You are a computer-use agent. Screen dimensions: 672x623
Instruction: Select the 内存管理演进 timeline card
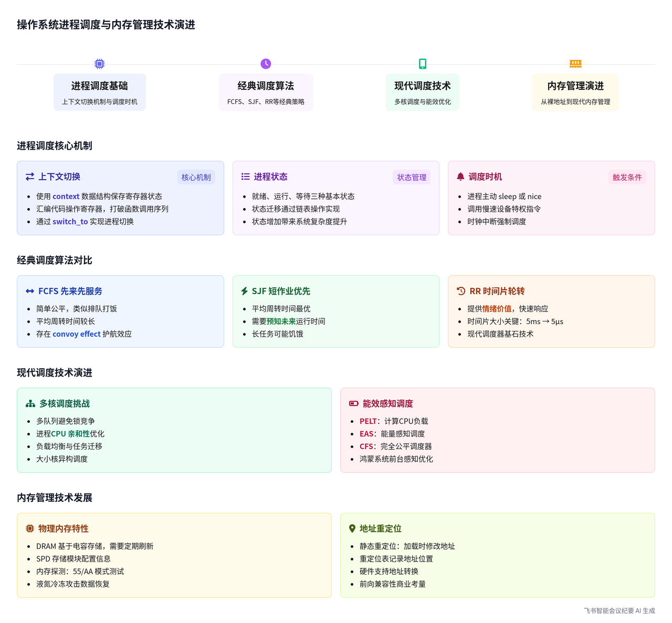[x=575, y=92]
